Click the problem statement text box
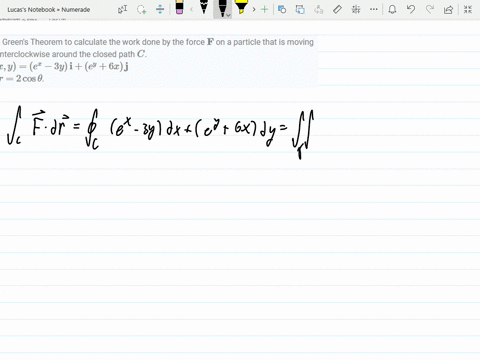The image size is (480, 360). click(x=159, y=60)
